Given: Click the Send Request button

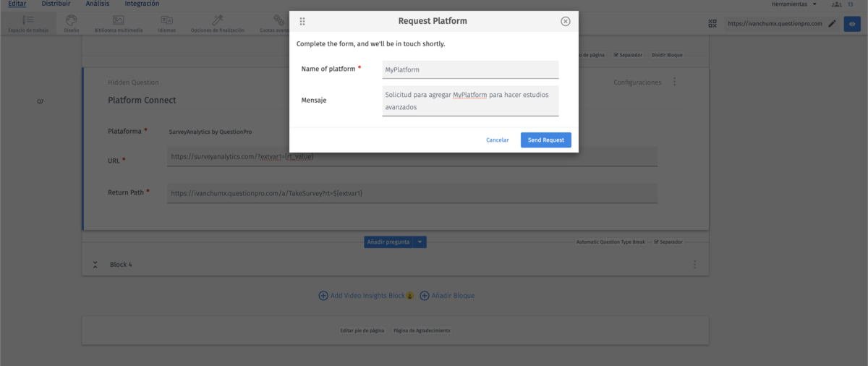Looking at the screenshot, I should tap(545, 140).
